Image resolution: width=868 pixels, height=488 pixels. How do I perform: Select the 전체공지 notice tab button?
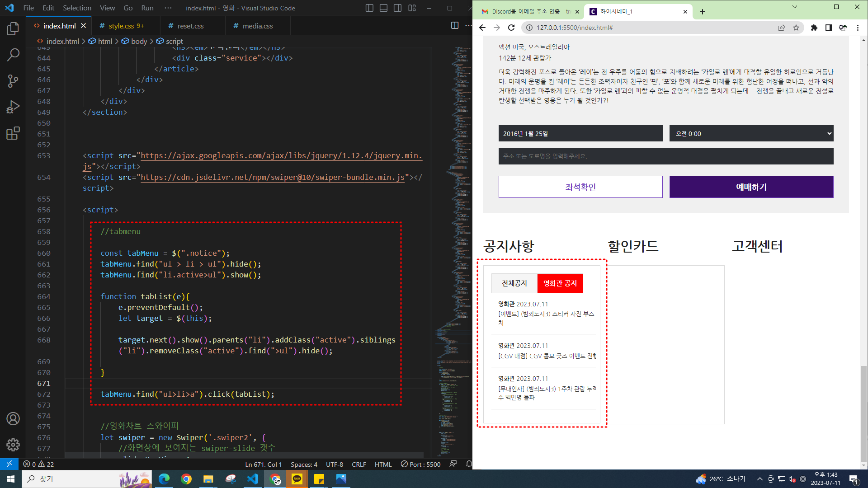(x=514, y=283)
